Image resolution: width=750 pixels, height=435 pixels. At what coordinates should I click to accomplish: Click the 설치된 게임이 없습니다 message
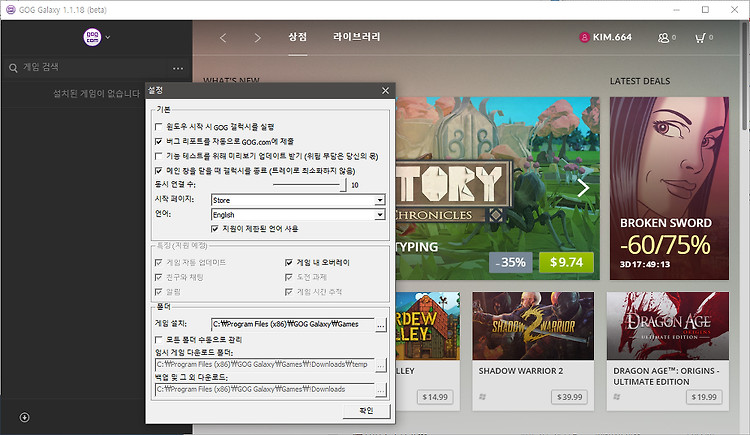97,93
